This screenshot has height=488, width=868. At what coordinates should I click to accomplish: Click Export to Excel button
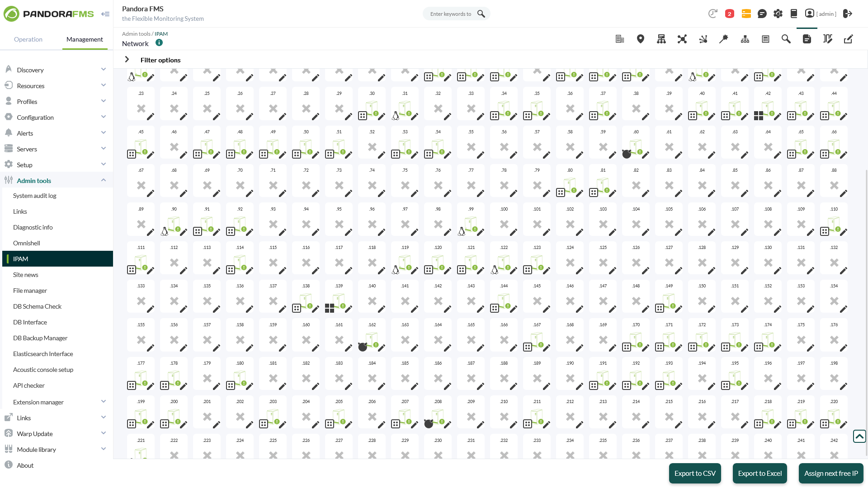pyautogui.click(x=759, y=473)
